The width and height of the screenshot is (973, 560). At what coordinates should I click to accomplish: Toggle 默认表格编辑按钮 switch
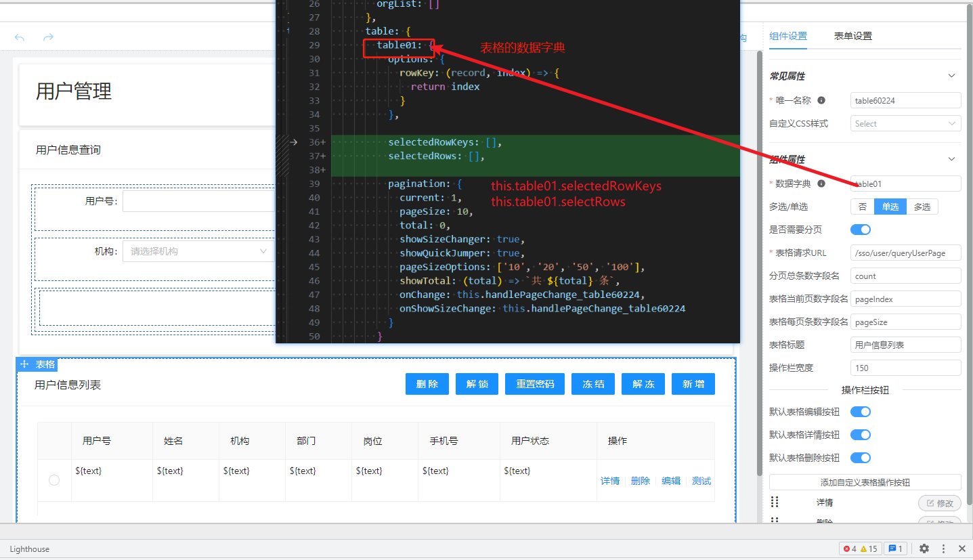(861, 412)
